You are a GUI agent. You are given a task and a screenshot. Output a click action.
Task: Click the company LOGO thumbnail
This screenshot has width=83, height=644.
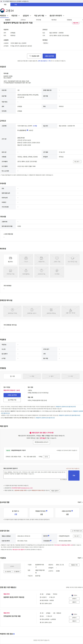pyautogui.click(x=12, y=566)
